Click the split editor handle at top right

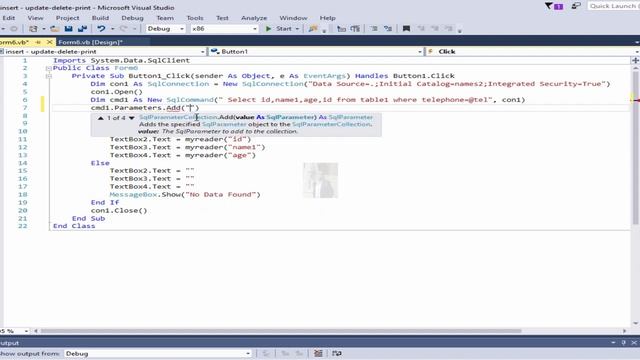pyautogui.click(x=635, y=60)
